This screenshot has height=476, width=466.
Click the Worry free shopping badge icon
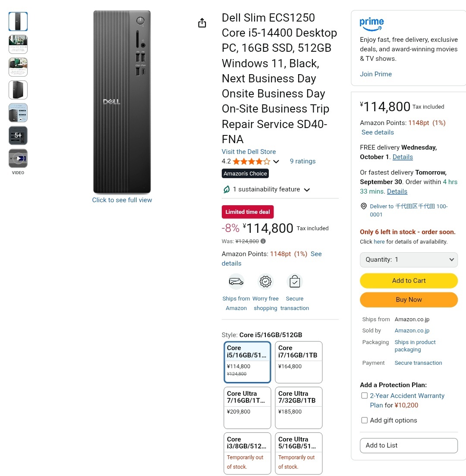(x=265, y=282)
